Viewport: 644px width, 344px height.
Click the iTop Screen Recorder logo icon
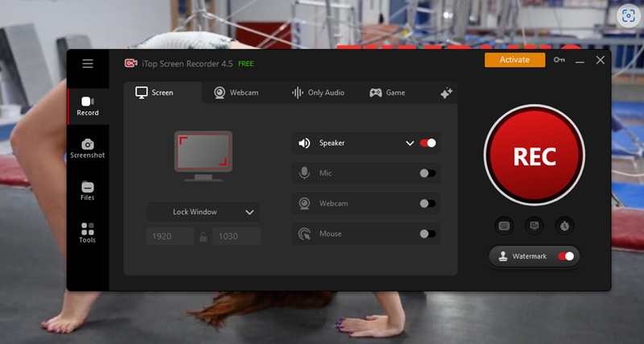point(130,64)
